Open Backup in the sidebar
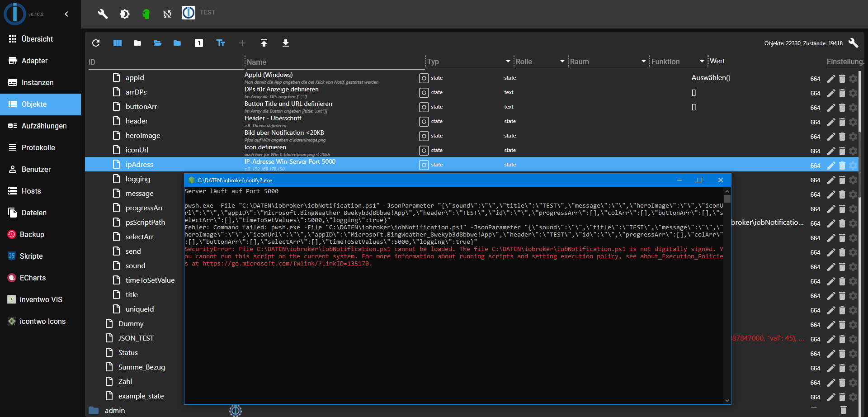Viewport: 868px width, 417px height. [x=40, y=234]
